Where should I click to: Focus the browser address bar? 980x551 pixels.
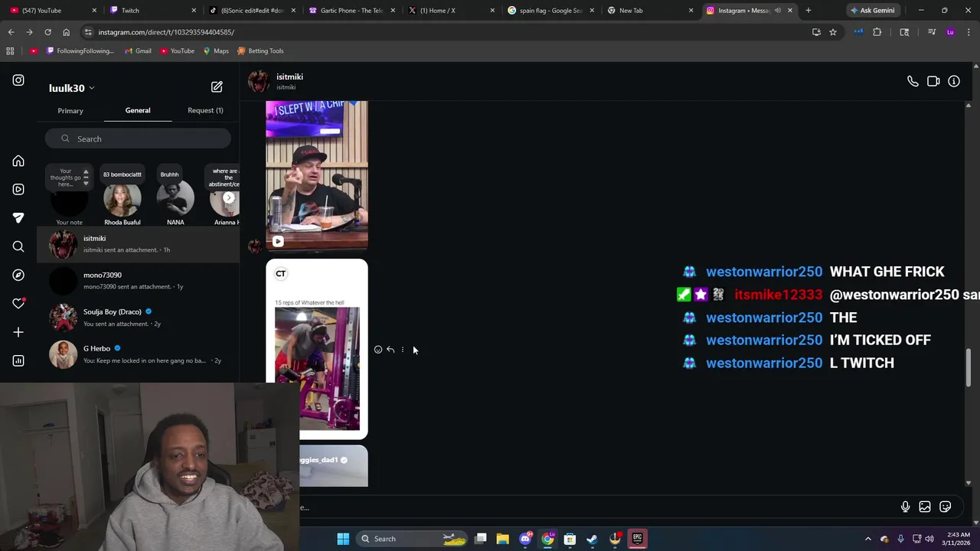444,32
